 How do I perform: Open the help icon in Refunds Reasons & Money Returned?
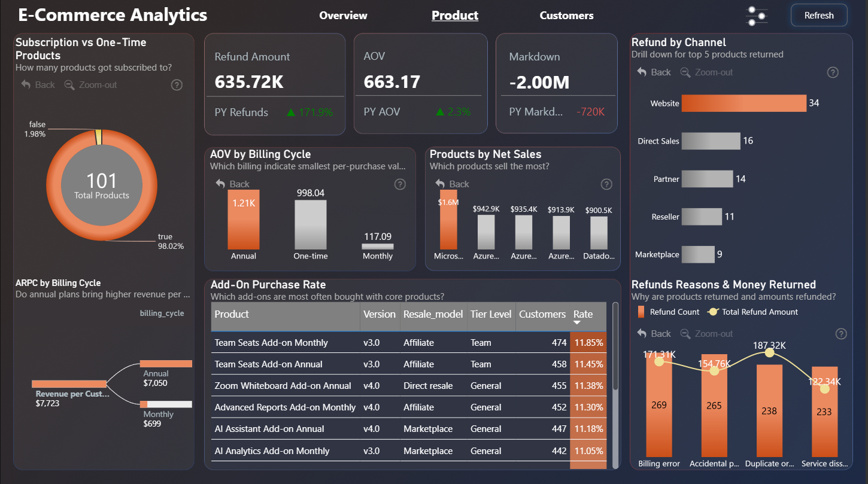click(841, 334)
